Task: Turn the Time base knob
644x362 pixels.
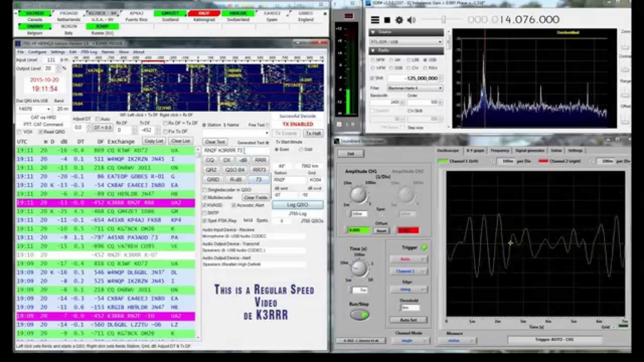Action: coord(359,268)
